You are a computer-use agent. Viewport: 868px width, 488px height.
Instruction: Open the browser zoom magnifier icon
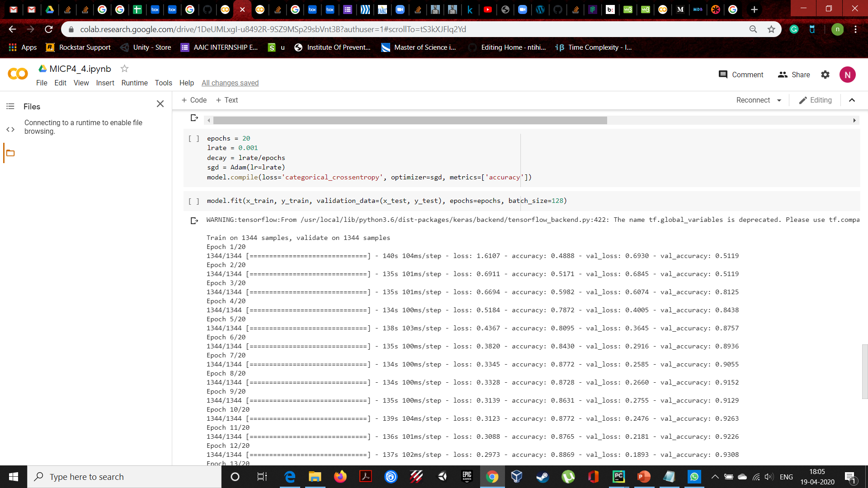(x=753, y=29)
